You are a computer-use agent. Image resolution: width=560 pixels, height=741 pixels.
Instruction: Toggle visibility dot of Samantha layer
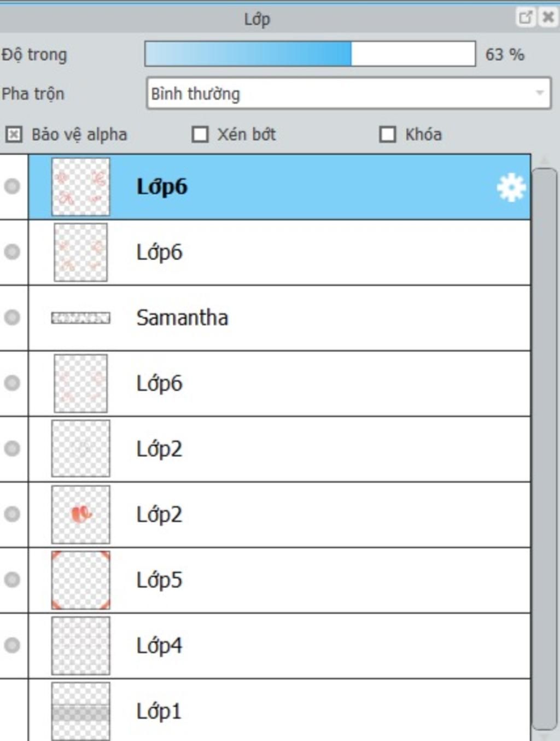[12, 317]
